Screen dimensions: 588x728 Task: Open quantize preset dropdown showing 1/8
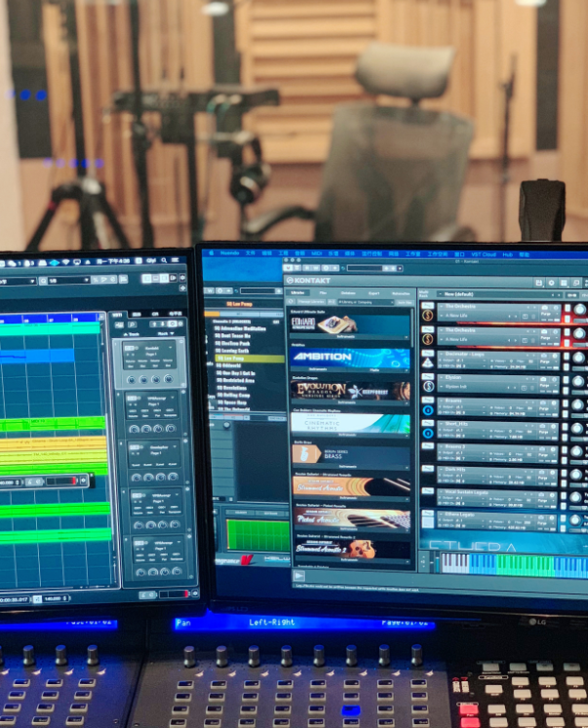pos(69,281)
